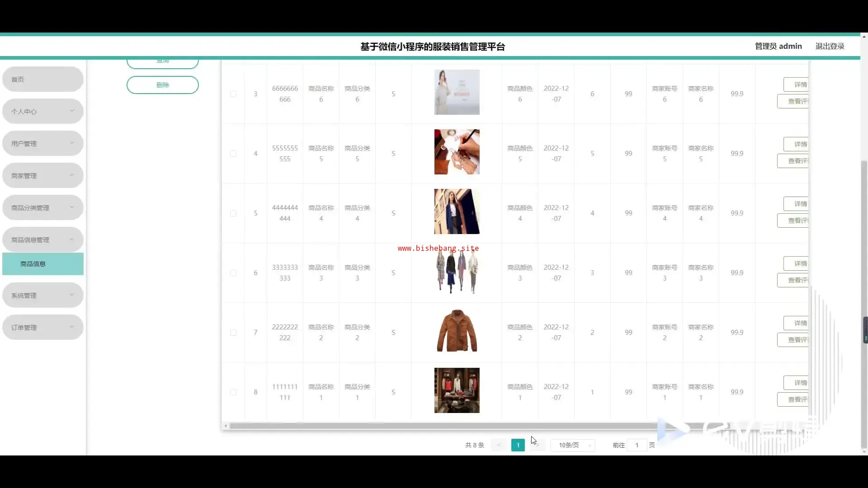Viewport: 868px width, 488px height.
Task: Click the scroll-left arrow on the table scrollbar
Action: click(226, 426)
